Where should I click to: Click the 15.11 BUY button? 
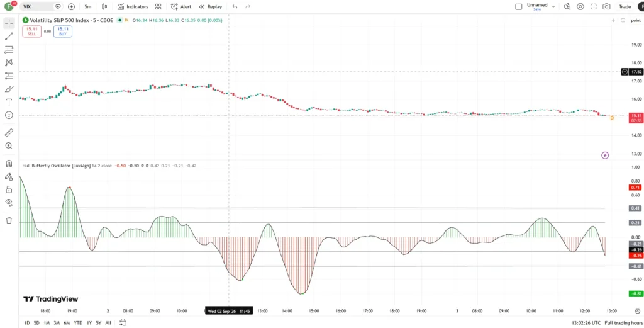tap(63, 31)
